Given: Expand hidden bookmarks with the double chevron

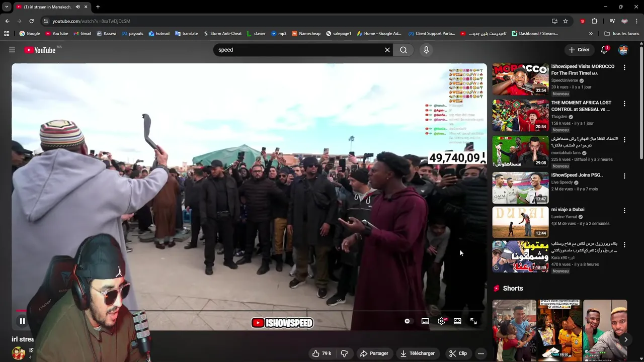Looking at the screenshot, I should coord(591,34).
